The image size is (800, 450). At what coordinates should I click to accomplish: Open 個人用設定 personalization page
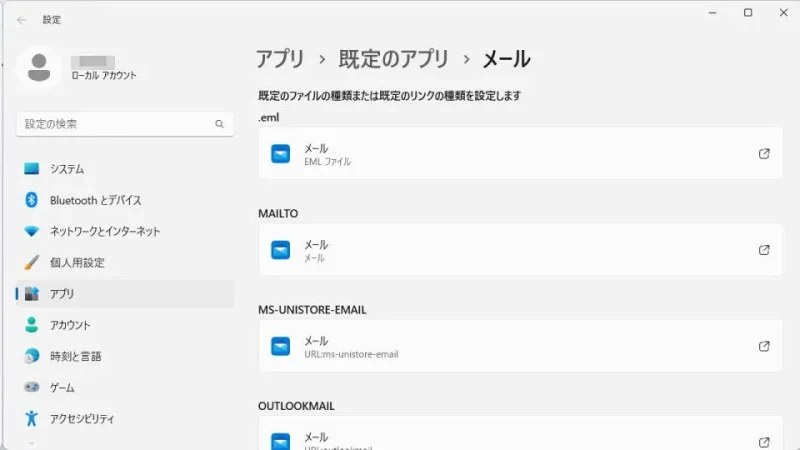(x=77, y=263)
